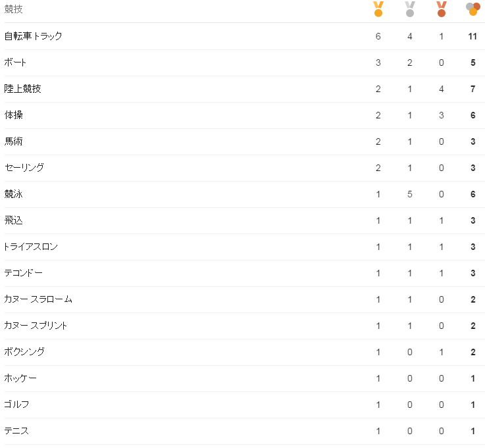
Task: Click the silver medal column icon
Action: tap(410, 9)
